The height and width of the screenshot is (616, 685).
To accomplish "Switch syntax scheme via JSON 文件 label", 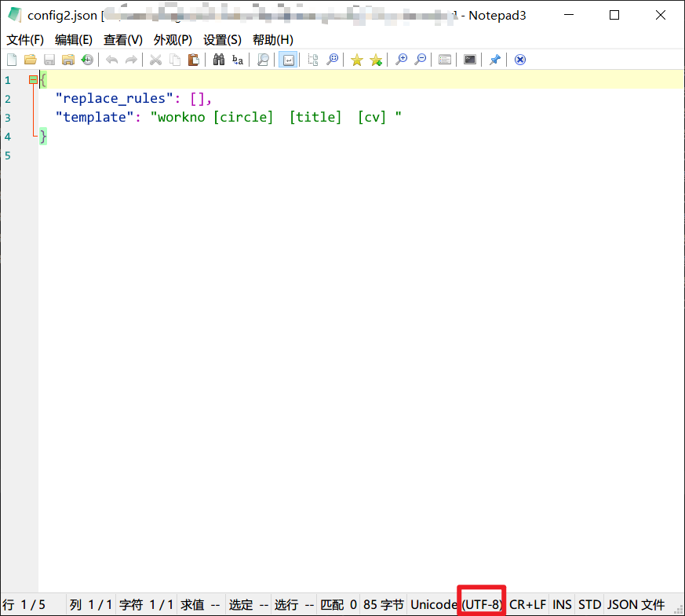I will [x=638, y=604].
